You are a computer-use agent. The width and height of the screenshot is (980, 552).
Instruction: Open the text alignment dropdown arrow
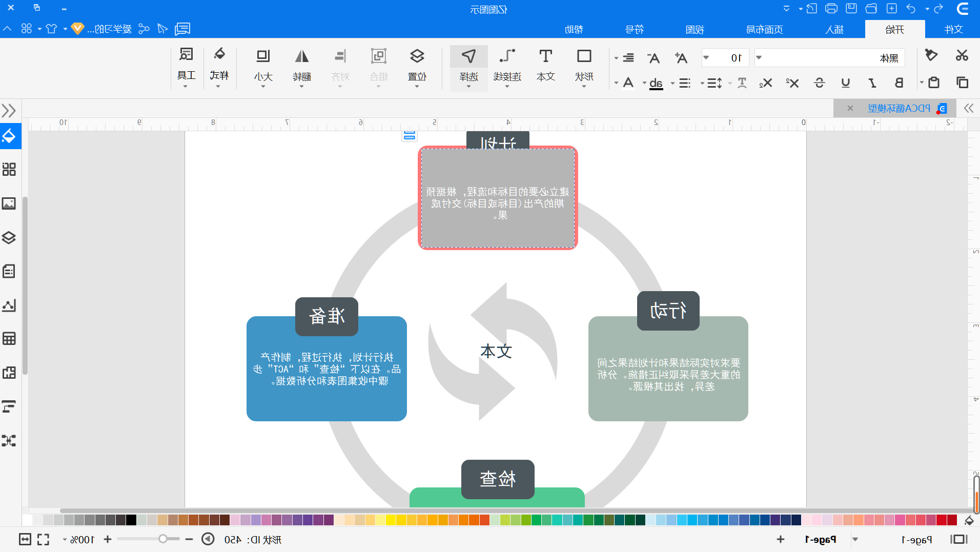(x=616, y=58)
